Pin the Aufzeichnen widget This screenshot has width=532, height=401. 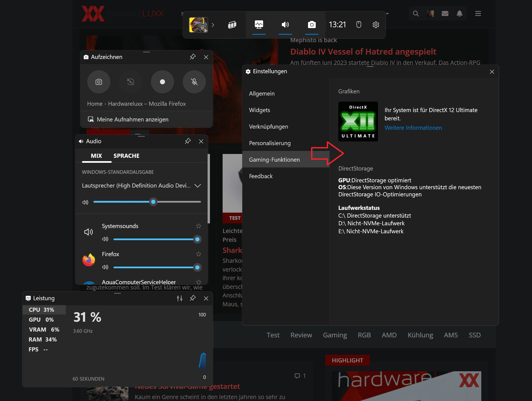[193, 57]
